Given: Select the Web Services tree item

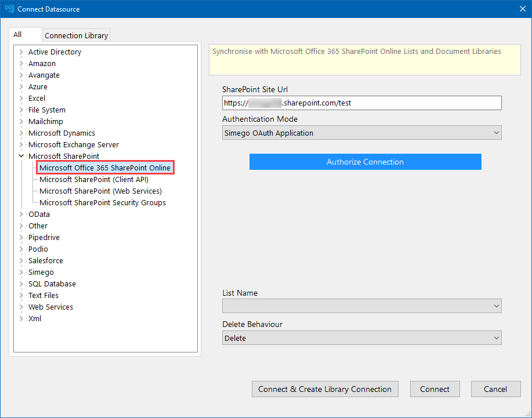Looking at the screenshot, I should (x=50, y=307).
